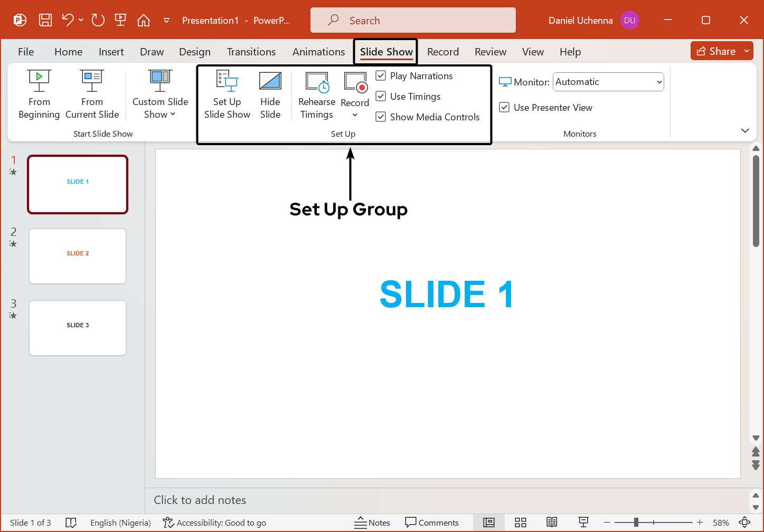Switch to the Design tab
This screenshot has height=532, width=764.
194,52
